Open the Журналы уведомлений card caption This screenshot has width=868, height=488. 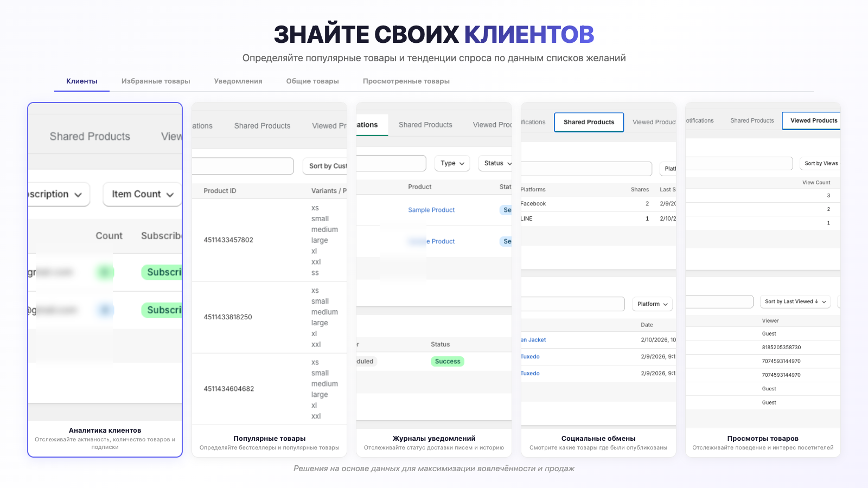tap(434, 439)
